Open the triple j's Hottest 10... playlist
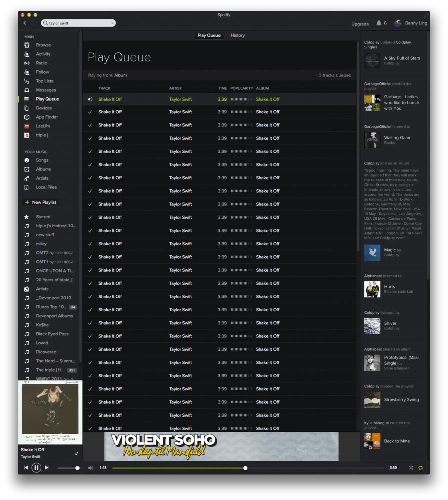 pyautogui.click(x=56, y=226)
